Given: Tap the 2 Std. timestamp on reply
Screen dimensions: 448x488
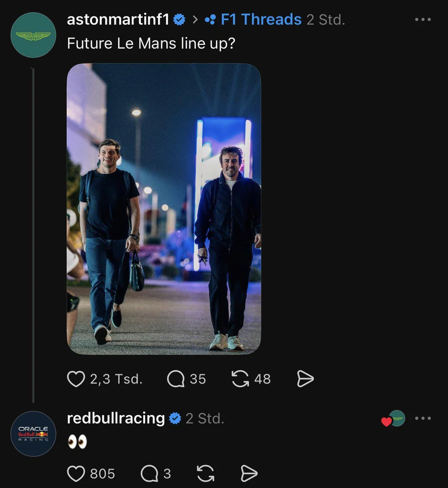Looking at the screenshot, I should (x=205, y=419).
